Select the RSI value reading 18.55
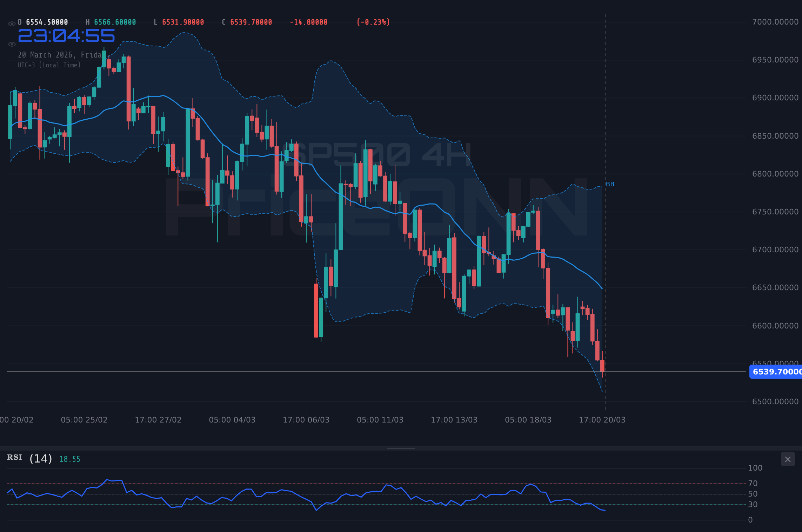The image size is (802, 532). [x=69, y=458]
